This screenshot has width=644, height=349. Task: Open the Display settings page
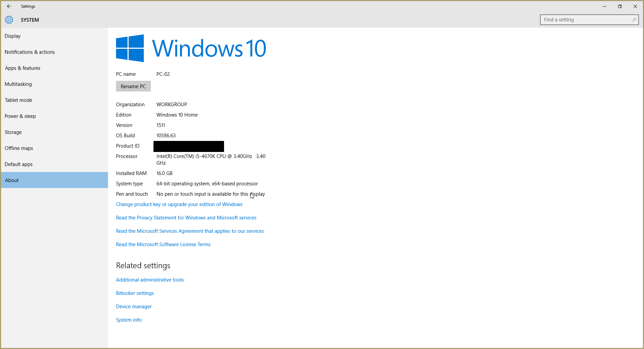(x=13, y=36)
